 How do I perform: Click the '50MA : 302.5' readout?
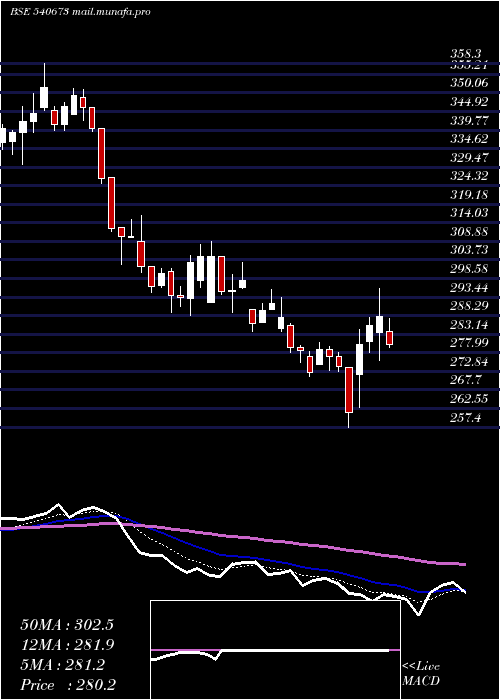(67, 625)
